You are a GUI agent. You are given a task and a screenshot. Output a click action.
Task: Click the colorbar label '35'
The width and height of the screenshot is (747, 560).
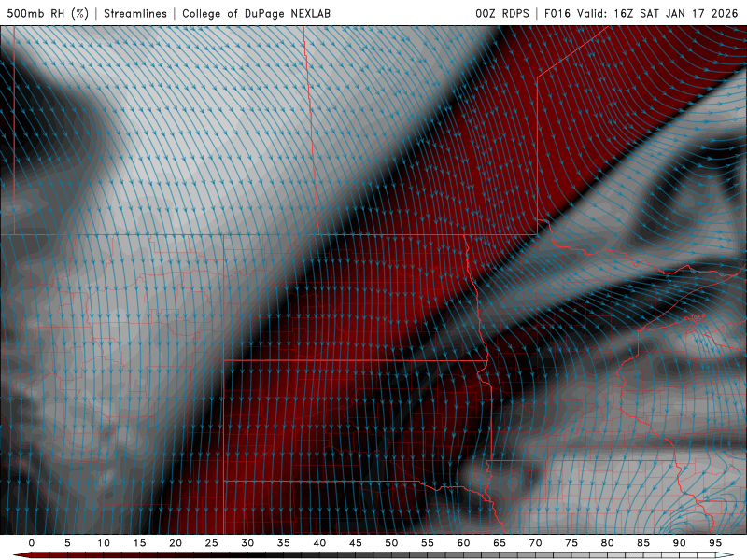tap(283, 543)
